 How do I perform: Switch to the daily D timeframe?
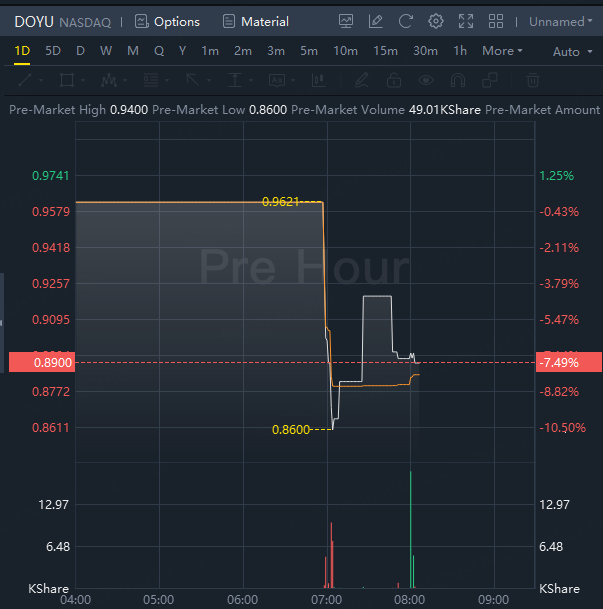80,51
